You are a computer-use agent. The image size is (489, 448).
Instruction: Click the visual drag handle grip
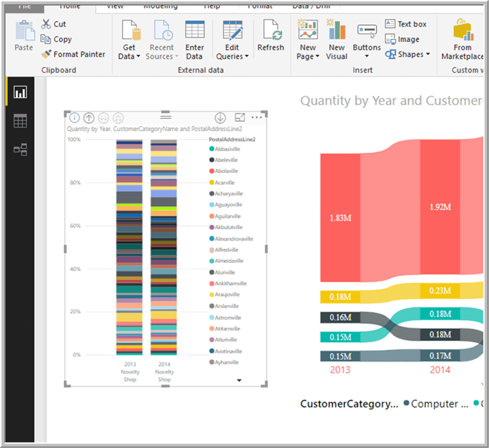point(166,117)
